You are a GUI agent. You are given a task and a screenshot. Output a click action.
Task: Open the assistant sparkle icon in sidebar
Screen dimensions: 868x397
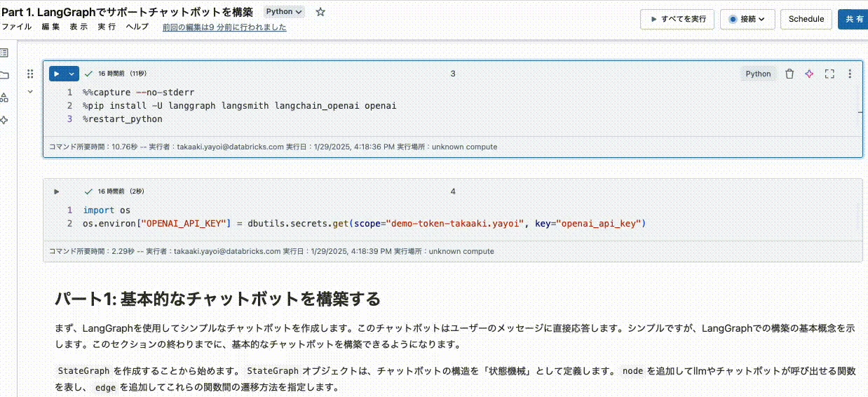click(x=4, y=120)
